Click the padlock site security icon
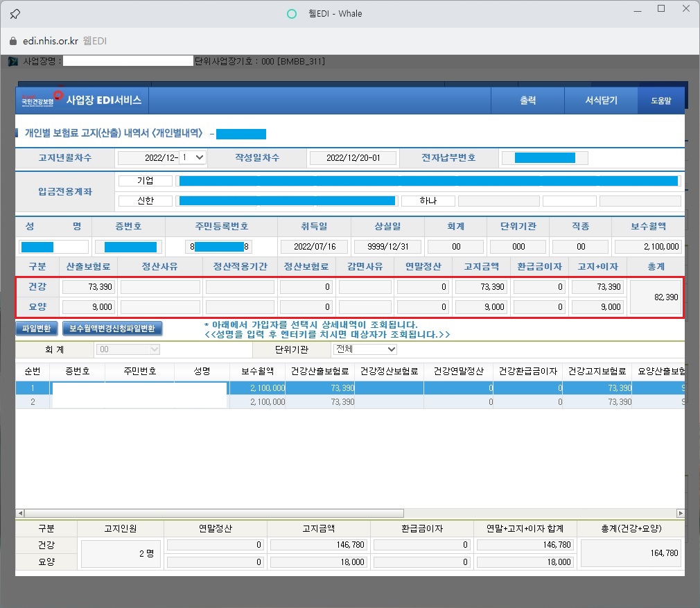 pos(13,41)
